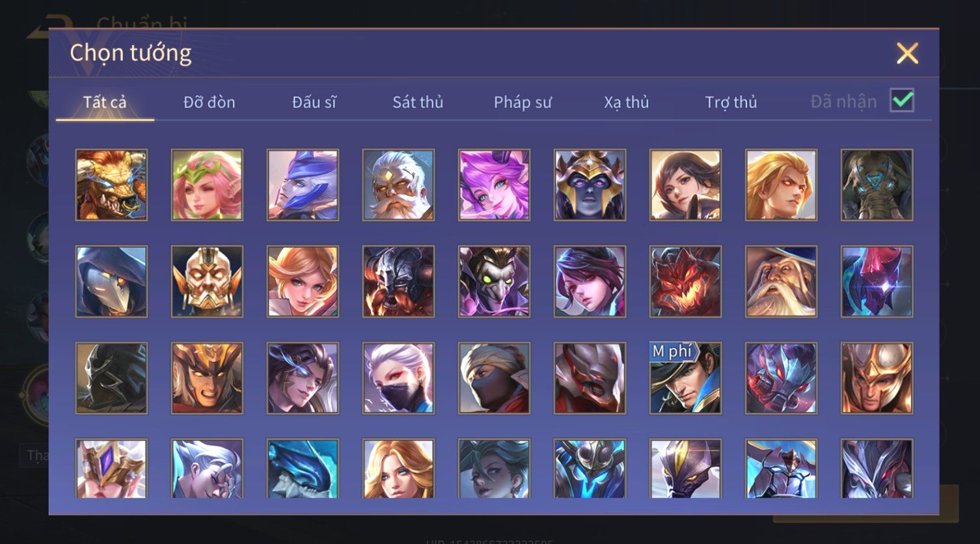Select the wizard with grey pointed hat
The image size is (980, 544).
(781, 281)
